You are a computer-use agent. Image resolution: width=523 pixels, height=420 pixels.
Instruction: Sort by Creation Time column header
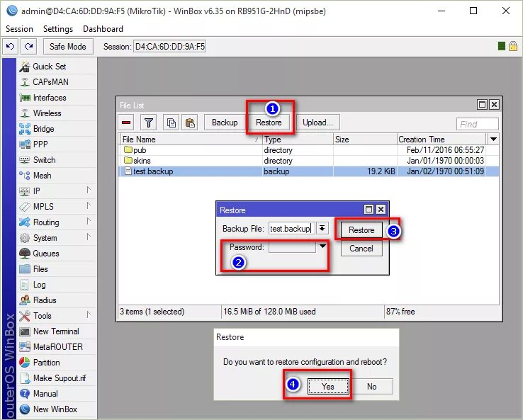click(x=442, y=140)
